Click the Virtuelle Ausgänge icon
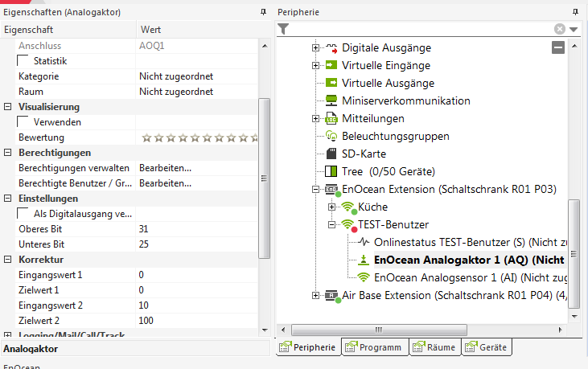The height and width of the screenshot is (369, 588). click(331, 83)
